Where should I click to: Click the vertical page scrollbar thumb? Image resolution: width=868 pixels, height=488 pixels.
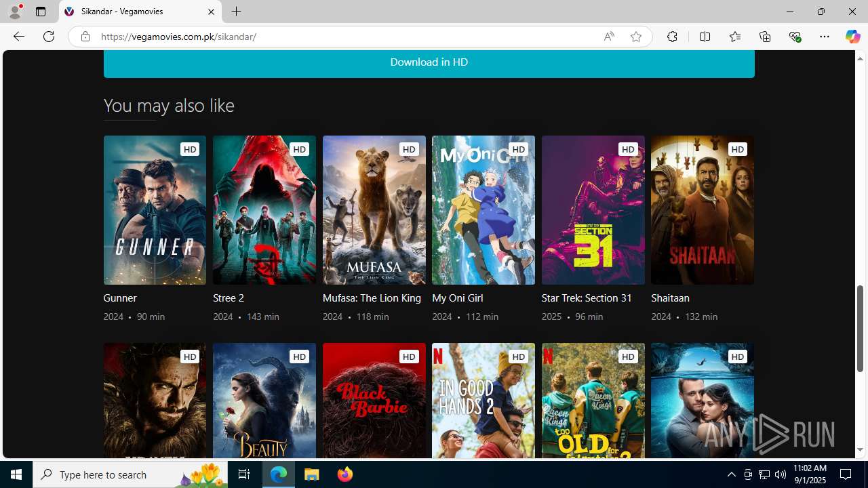click(x=861, y=329)
